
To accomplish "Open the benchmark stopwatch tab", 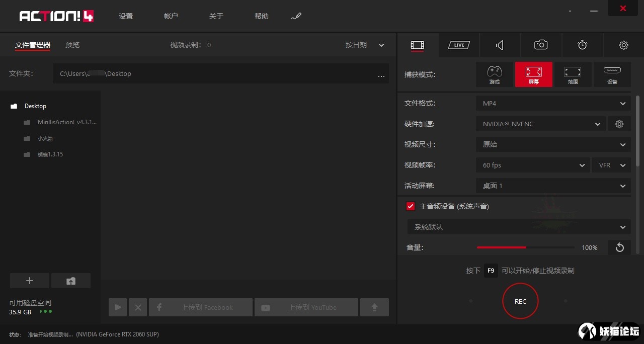I will tap(582, 45).
